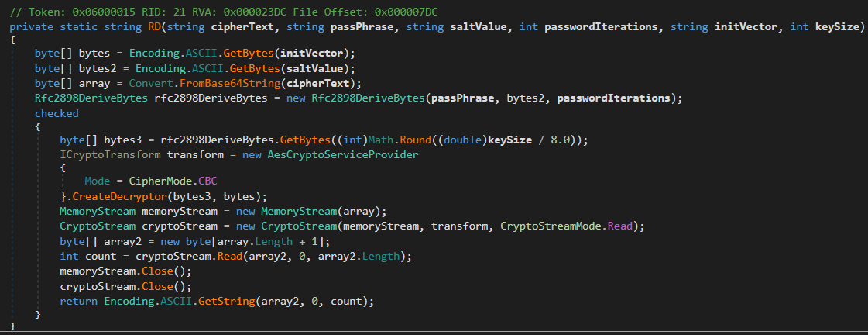Click the Mode property in the object initializer
This screenshot has width=868, height=335.
(x=98, y=181)
